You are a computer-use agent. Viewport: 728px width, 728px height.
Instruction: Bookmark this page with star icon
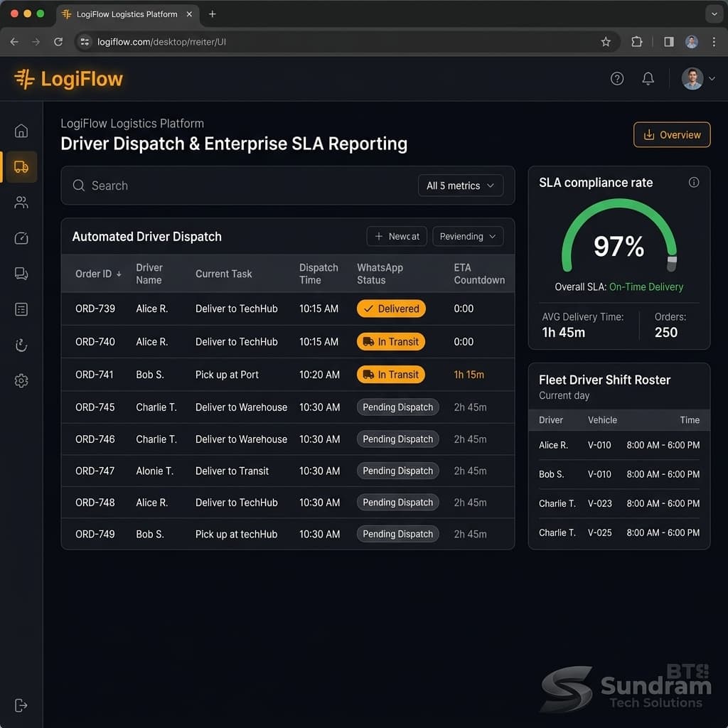(606, 42)
